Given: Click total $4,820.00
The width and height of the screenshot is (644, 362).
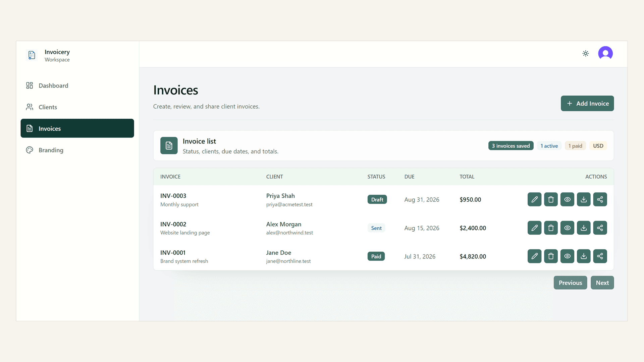Looking at the screenshot, I should pyautogui.click(x=473, y=257).
